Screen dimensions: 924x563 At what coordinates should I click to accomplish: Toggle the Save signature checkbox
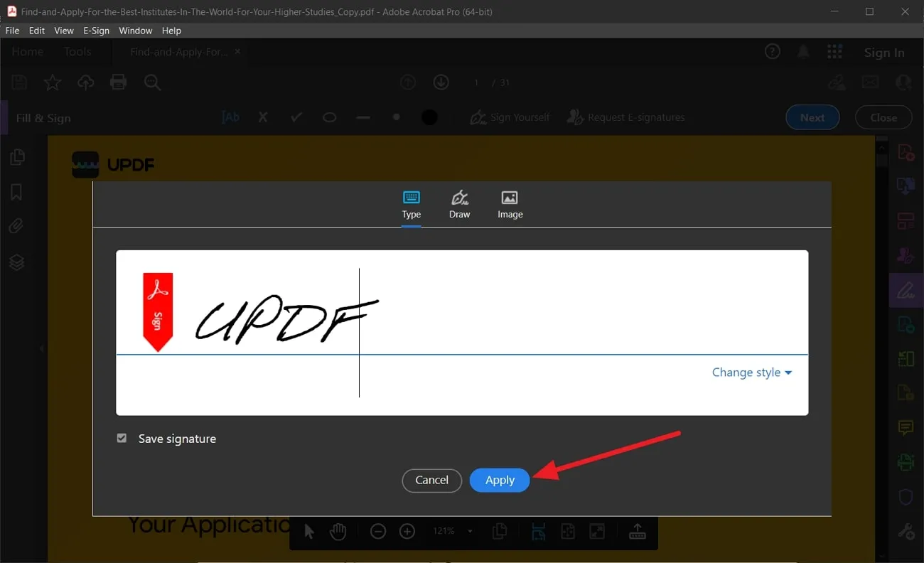[x=122, y=439]
